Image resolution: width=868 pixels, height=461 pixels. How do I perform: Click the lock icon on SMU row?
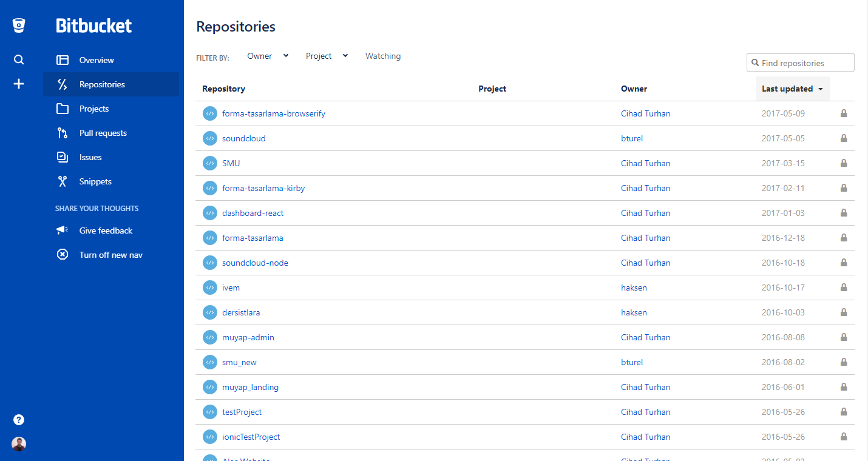844,163
